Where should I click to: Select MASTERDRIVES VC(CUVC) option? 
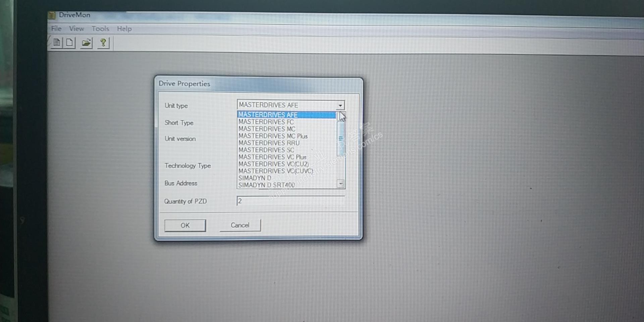[x=286, y=171]
